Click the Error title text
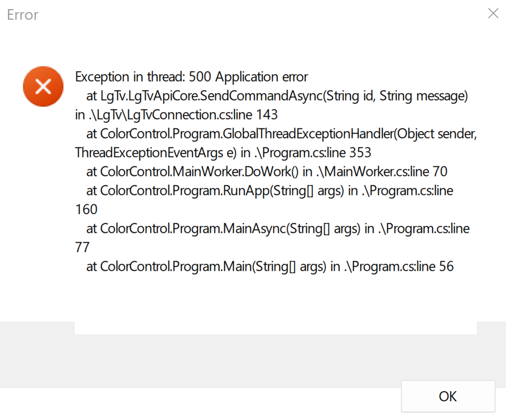Image resolution: width=506 pixels, height=420 pixels. pyautogui.click(x=23, y=15)
